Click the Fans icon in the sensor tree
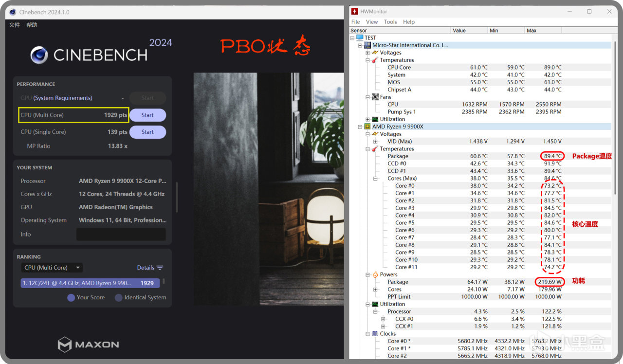This screenshot has height=364, width=623. (x=375, y=97)
